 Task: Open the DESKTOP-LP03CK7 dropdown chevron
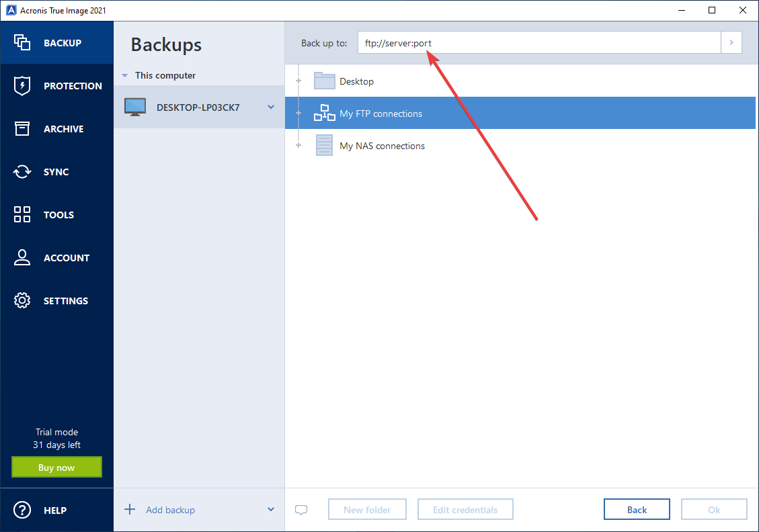pyautogui.click(x=271, y=107)
